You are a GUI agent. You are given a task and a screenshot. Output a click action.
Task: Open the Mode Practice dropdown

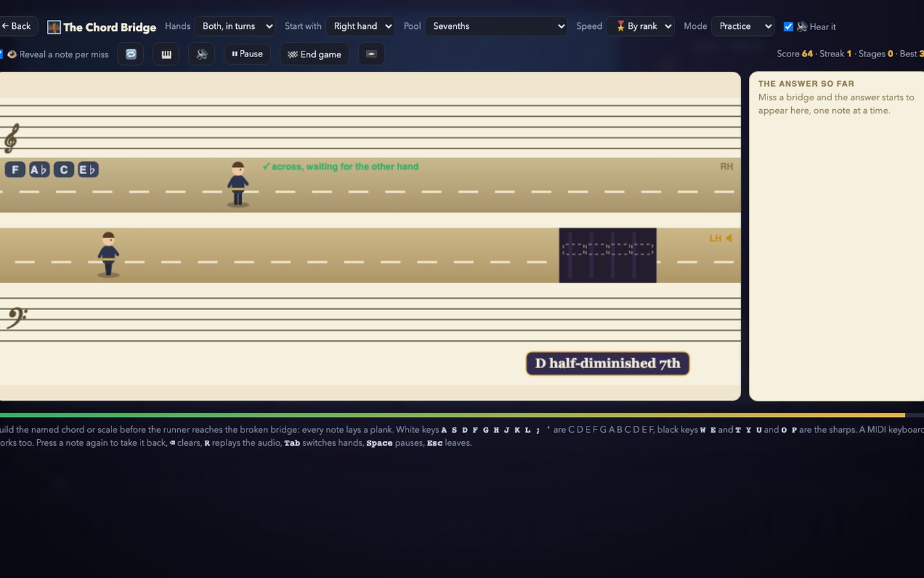[x=743, y=26]
